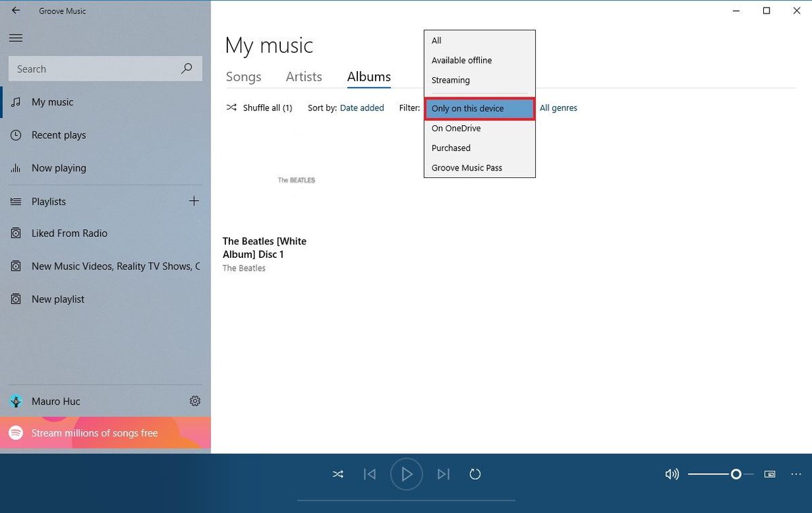The width and height of the screenshot is (812, 513).
Task: Click the repeat playback icon
Action: coord(474,474)
